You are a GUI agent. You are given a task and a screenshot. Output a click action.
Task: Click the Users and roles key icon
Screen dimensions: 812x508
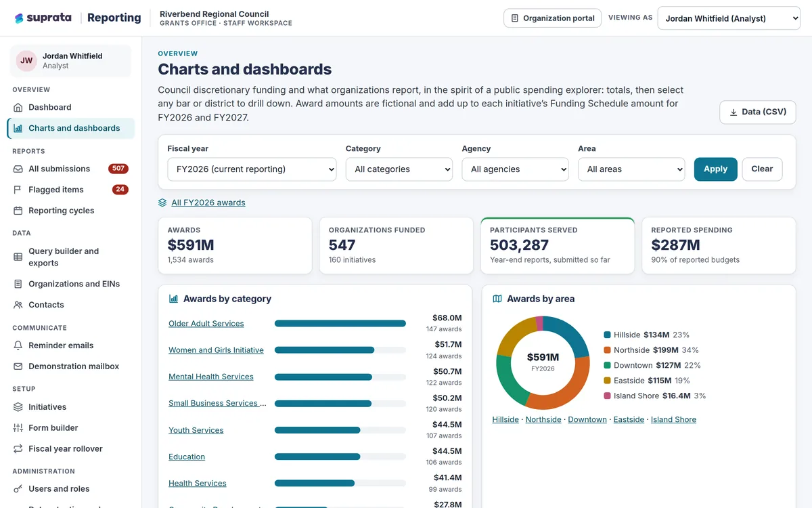(x=18, y=489)
